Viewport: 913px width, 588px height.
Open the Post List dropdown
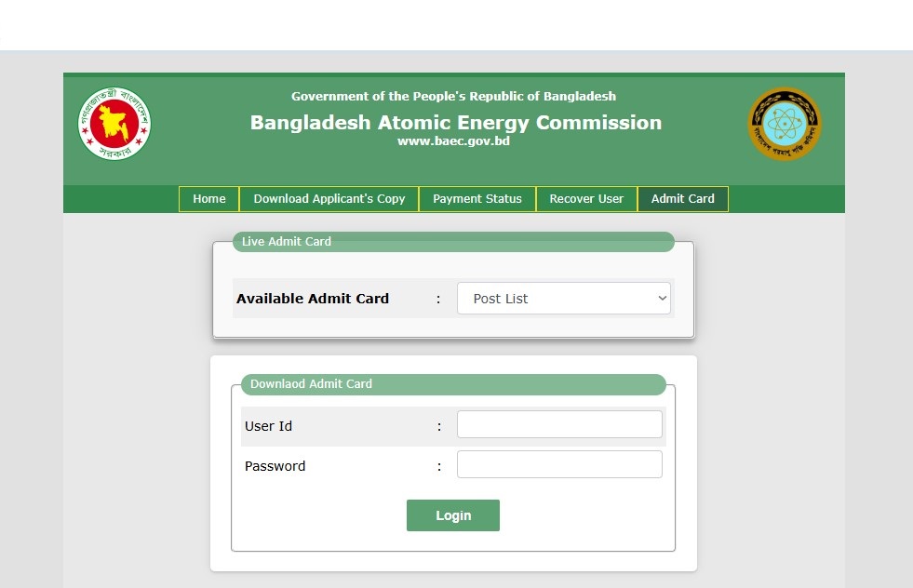[x=563, y=299]
